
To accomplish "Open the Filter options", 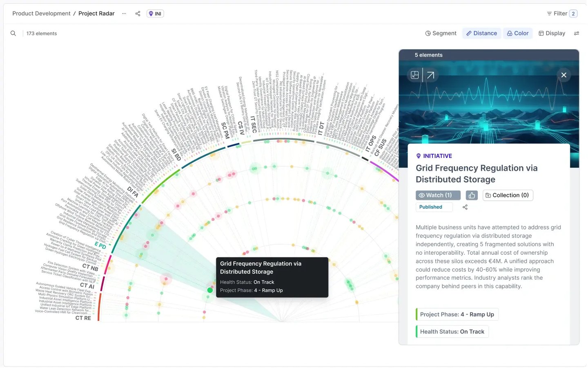I will coord(562,13).
